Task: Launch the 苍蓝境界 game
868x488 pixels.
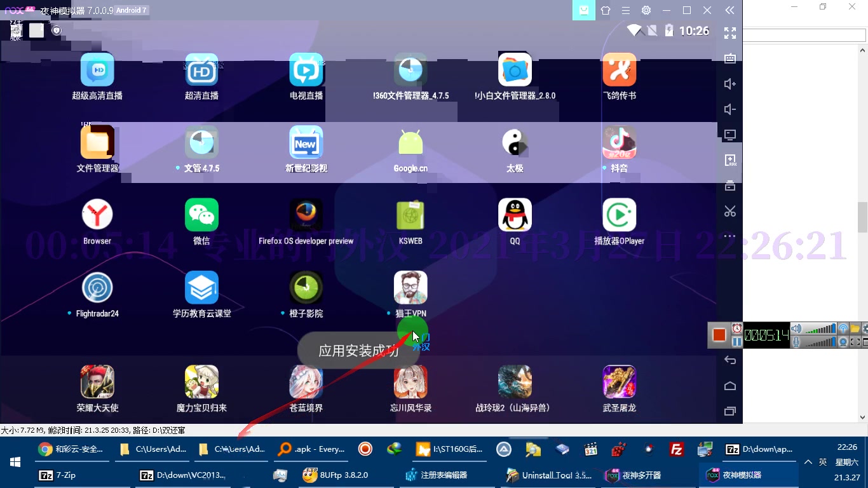Action: [306, 381]
